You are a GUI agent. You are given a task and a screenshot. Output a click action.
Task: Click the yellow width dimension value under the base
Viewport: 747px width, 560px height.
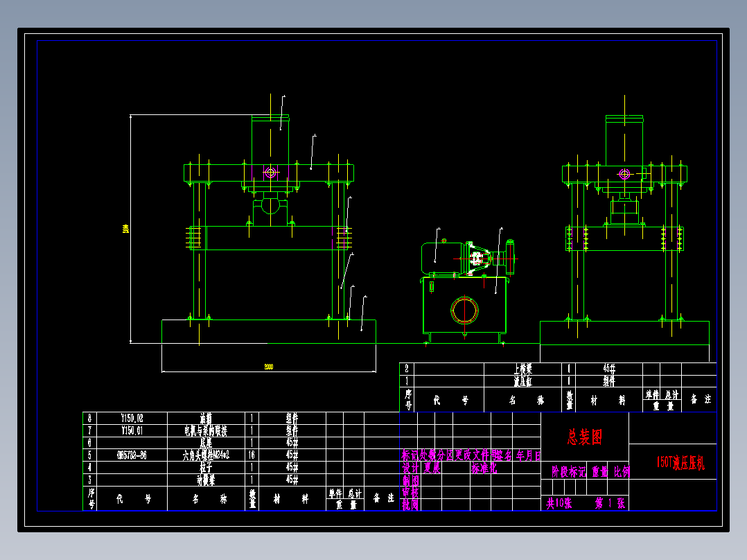point(269,367)
